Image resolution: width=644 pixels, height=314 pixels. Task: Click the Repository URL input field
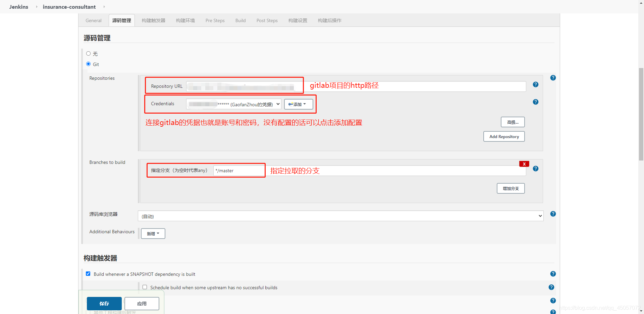[356, 86]
